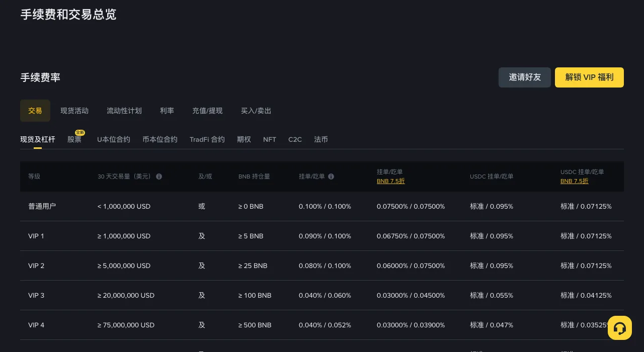The width and height of the screenshot is (644, 352).
Task: Click the 0.06000% / 0.07500% discounted fee
Action: click(411, 266)
